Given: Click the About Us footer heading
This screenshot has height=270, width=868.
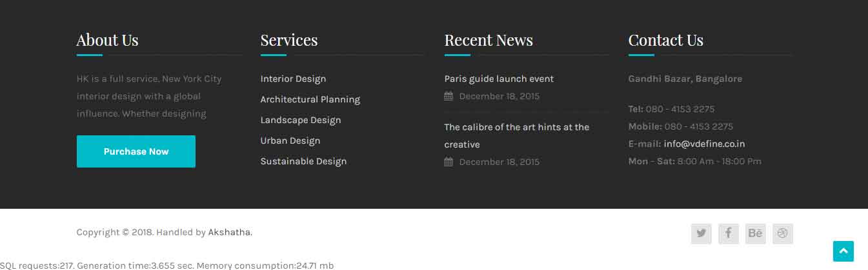Looking at the screenshot, I should coord(107,41).
